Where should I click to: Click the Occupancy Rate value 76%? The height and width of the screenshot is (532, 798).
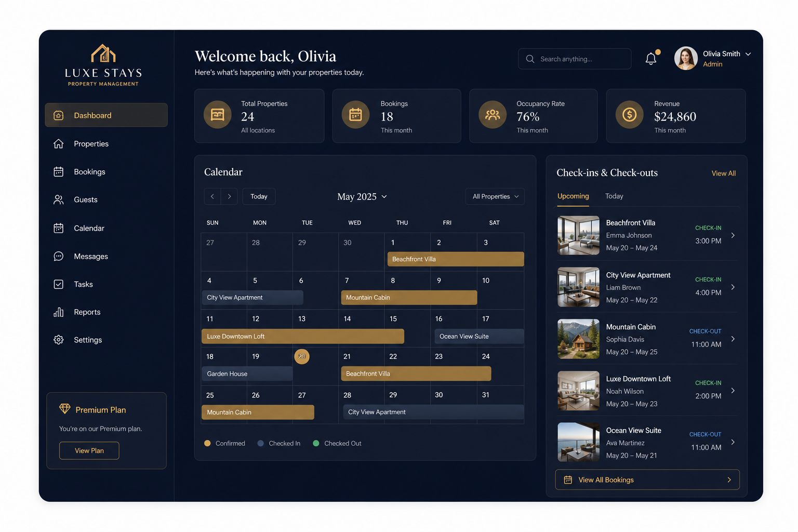point(528,117)
